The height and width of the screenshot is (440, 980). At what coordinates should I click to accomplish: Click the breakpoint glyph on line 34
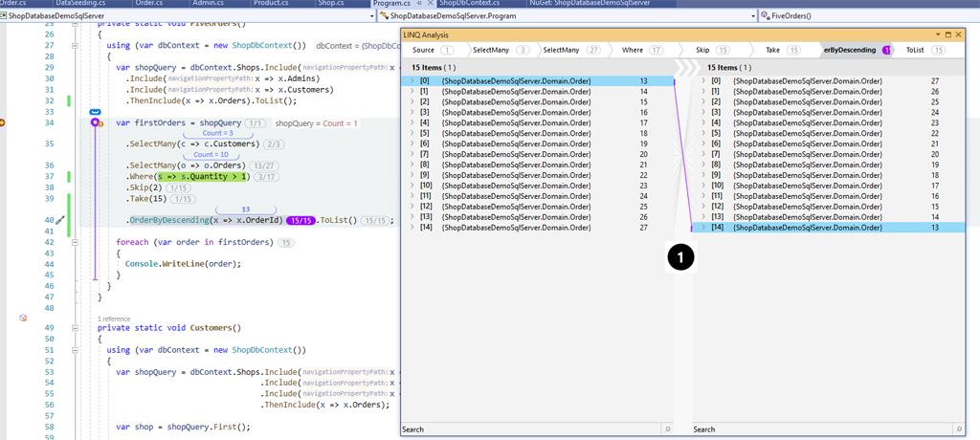(x=3, y=123)
